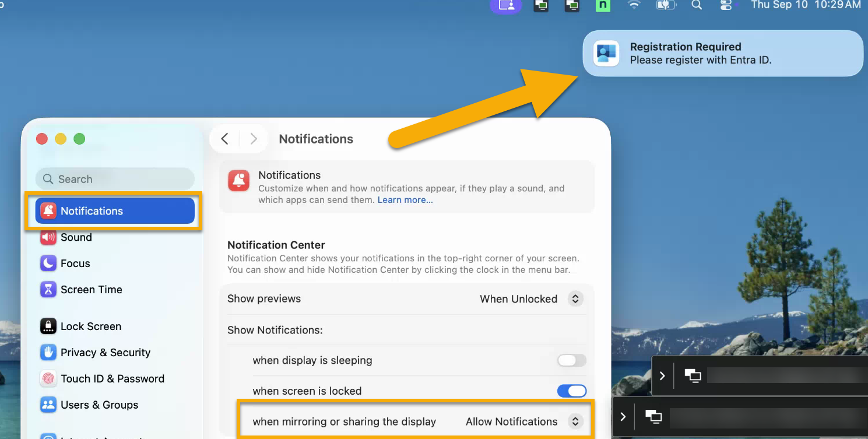Click the purple screen sharing menu bar icon
Image resolution: width=868 pixels, height=439 pixels.
tap(507, 5)
